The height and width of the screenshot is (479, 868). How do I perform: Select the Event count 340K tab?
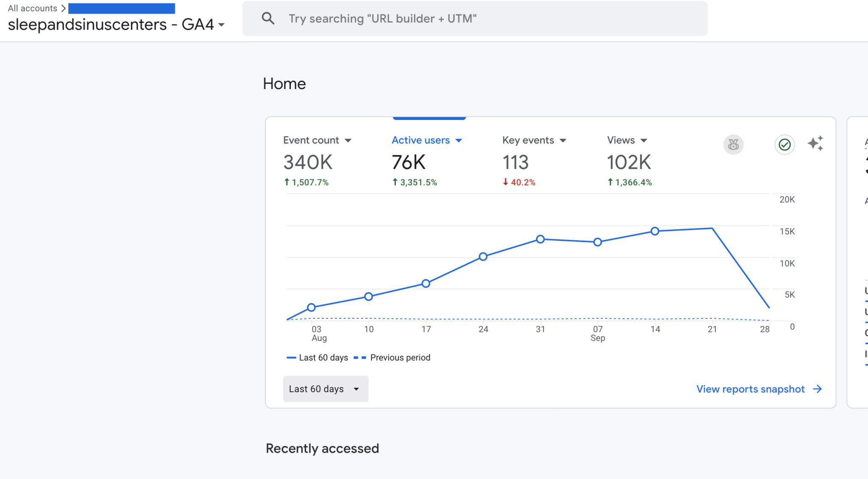click(x=308, y=162)
